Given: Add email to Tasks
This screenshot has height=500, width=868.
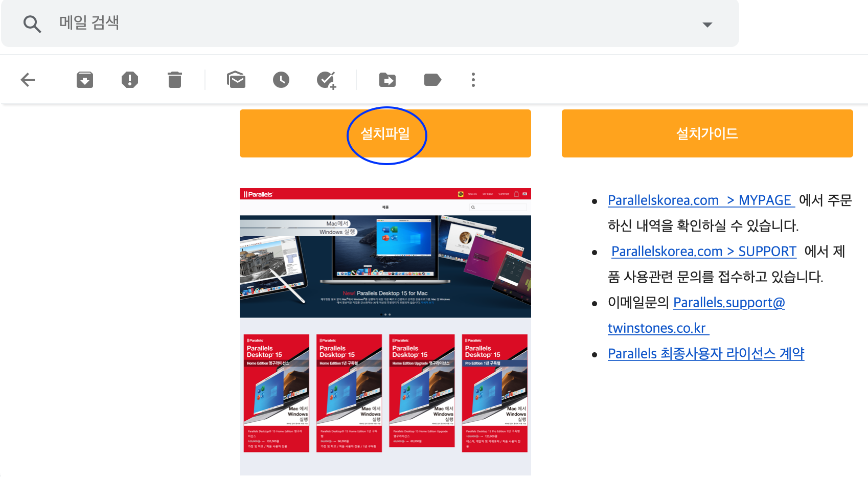Looking at the screenshot, I should click(x=326, y=80).
